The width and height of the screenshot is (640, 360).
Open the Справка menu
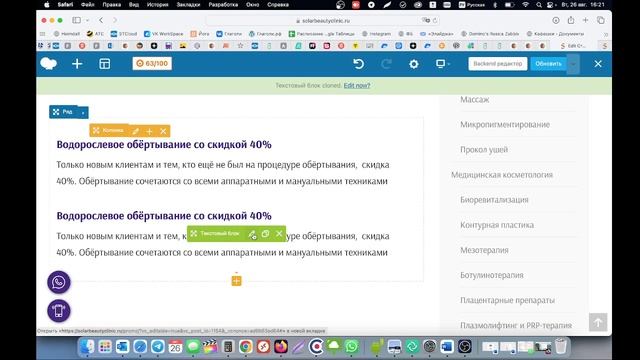[278, 5]
